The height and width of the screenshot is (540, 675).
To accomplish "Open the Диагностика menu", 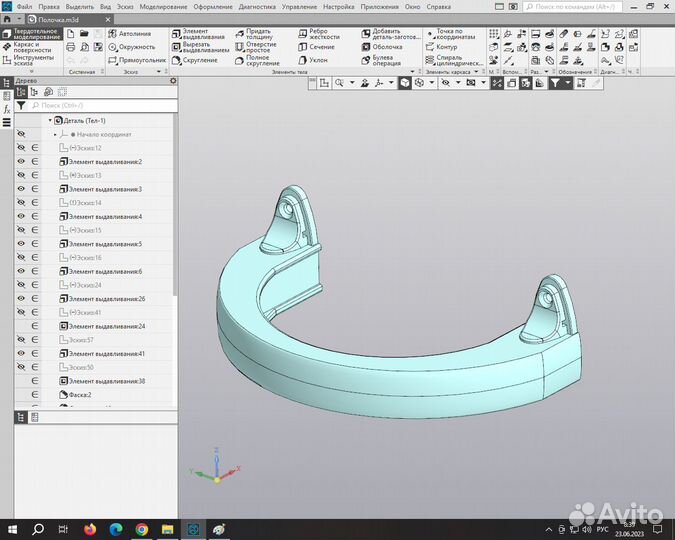I will pos(257,6).
